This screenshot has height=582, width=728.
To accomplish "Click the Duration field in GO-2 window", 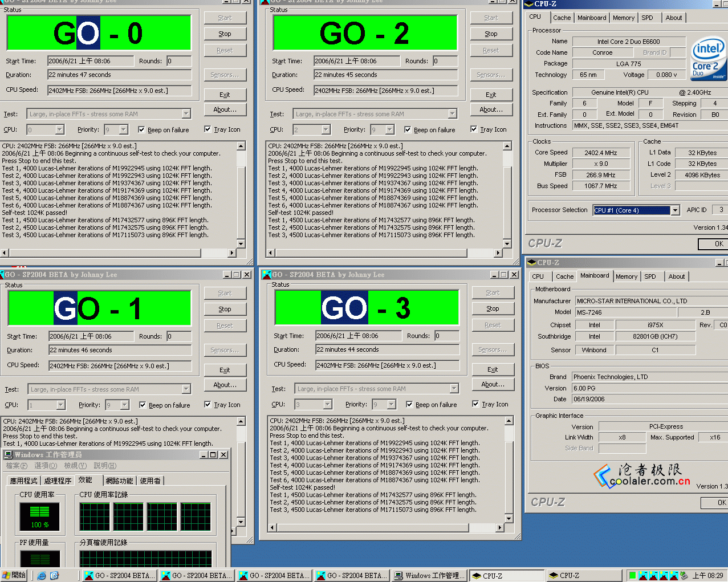I will tap(386, 75).
